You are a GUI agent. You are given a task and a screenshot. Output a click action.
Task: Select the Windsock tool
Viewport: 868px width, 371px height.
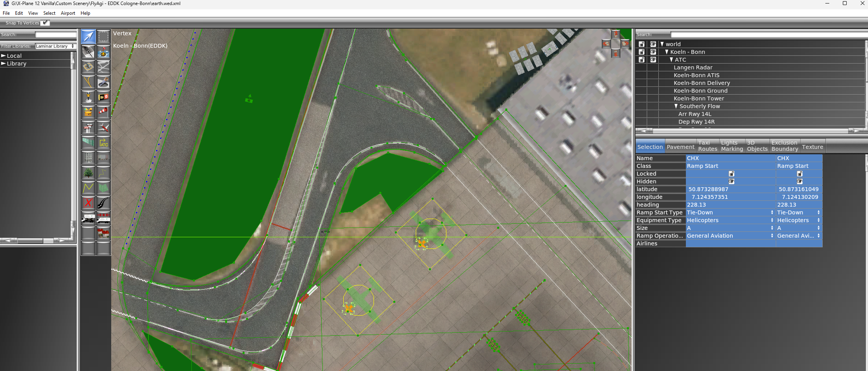click(x=103, y=112)
